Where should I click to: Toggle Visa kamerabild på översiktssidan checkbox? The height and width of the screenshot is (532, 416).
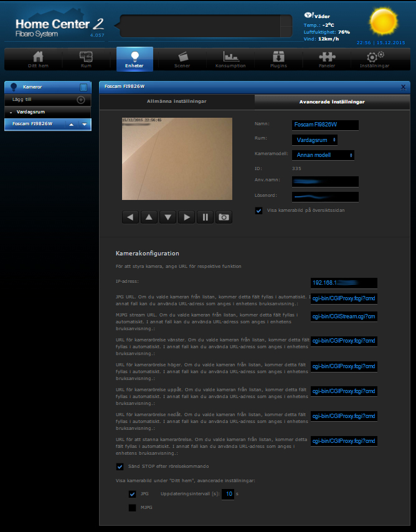pos(259,211)
